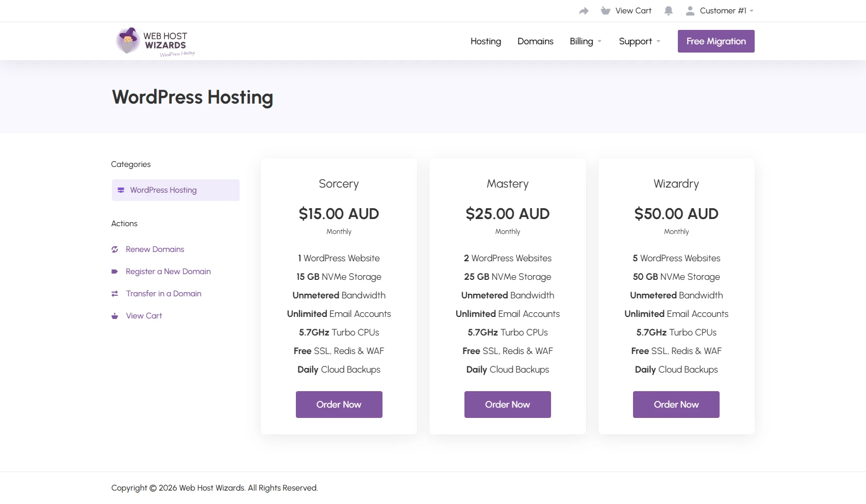Click the Mastery plan title
Image resolution: width=866 pixels, height=504 pixels.
508,184
